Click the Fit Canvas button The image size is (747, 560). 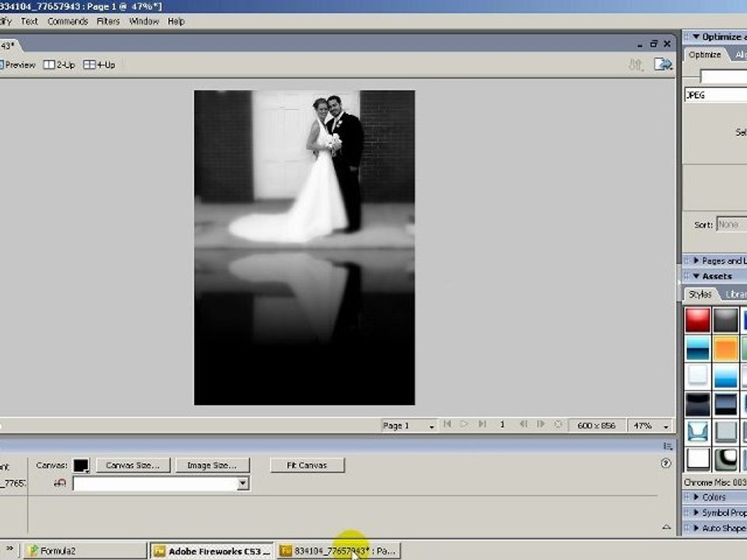pos(307,465)
